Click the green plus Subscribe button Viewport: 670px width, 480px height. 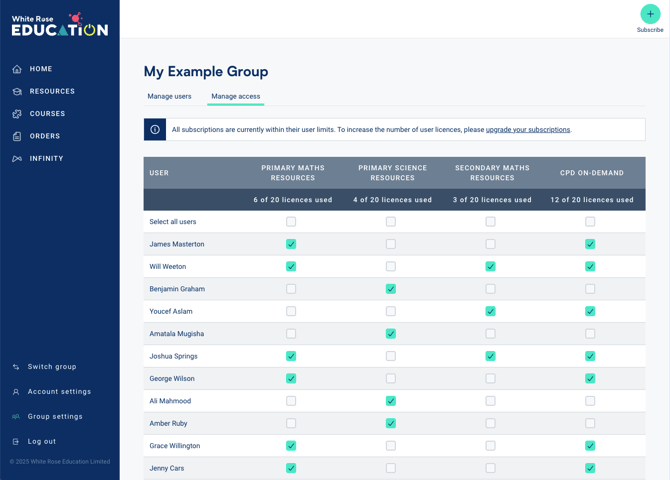tap(650, 14)
